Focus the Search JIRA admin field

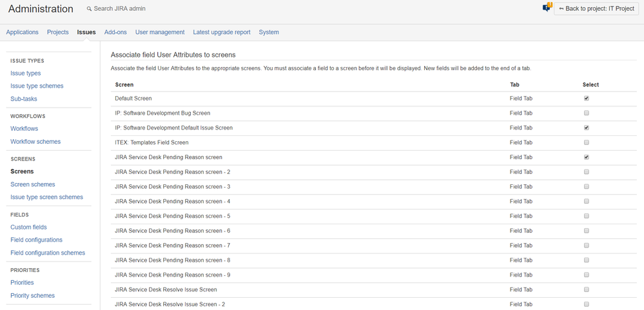point(119,8)
